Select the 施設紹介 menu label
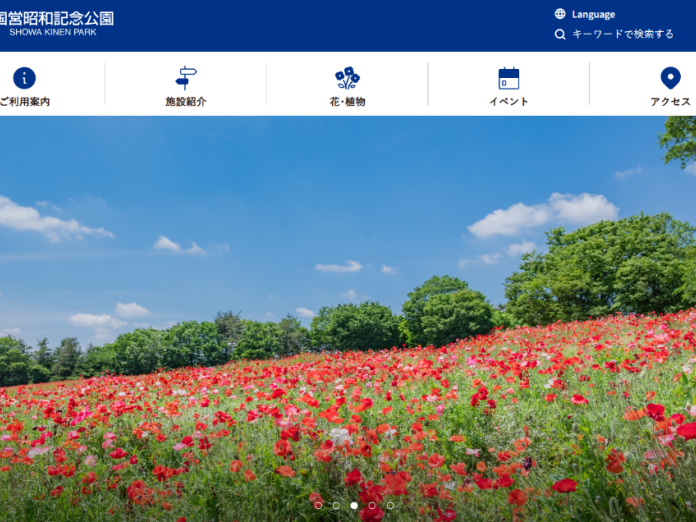 186,102
